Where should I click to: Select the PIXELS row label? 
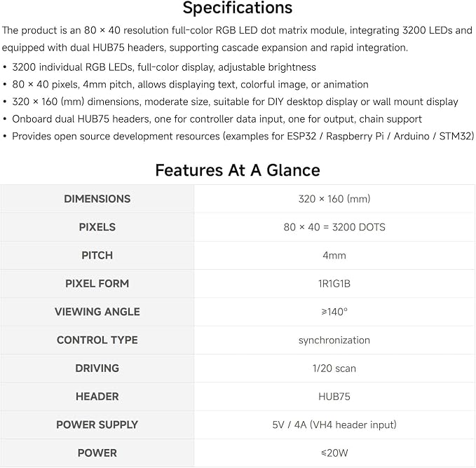click(x=97, y=227)
